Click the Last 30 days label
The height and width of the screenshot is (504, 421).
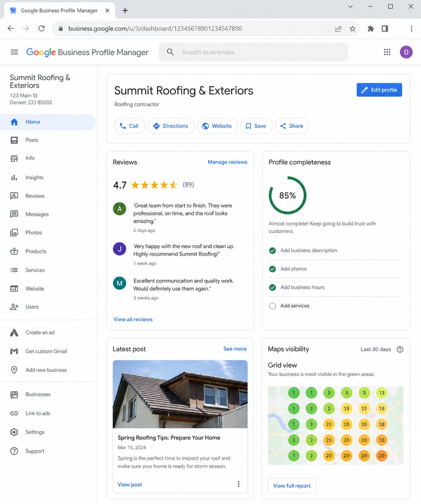click(x=376, y=349)
